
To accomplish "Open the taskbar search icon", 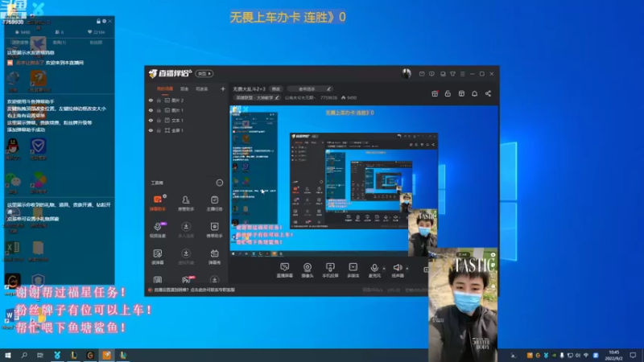I will click(24, 355).
